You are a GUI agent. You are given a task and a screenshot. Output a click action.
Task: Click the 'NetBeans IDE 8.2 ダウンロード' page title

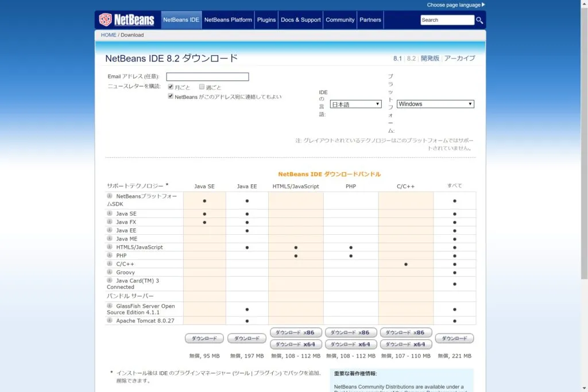[171, 59]
